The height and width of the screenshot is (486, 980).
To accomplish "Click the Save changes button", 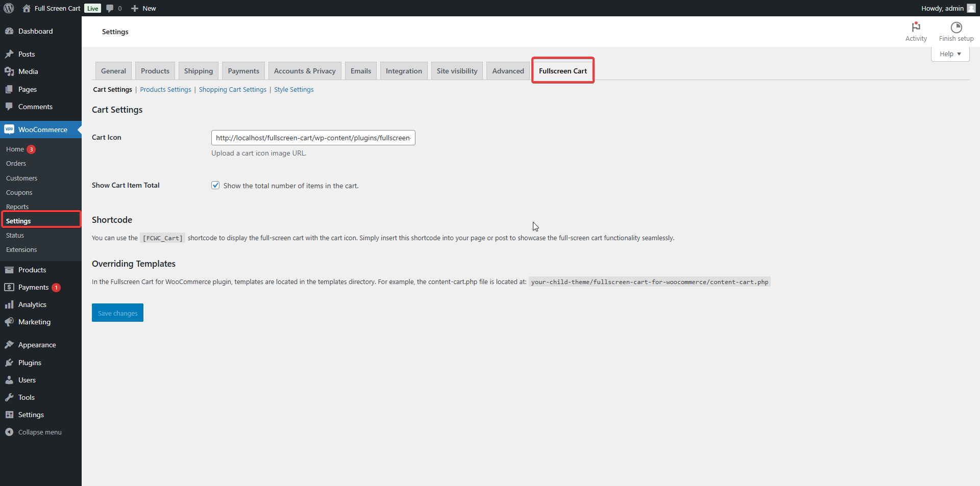I will coord(117,313).
